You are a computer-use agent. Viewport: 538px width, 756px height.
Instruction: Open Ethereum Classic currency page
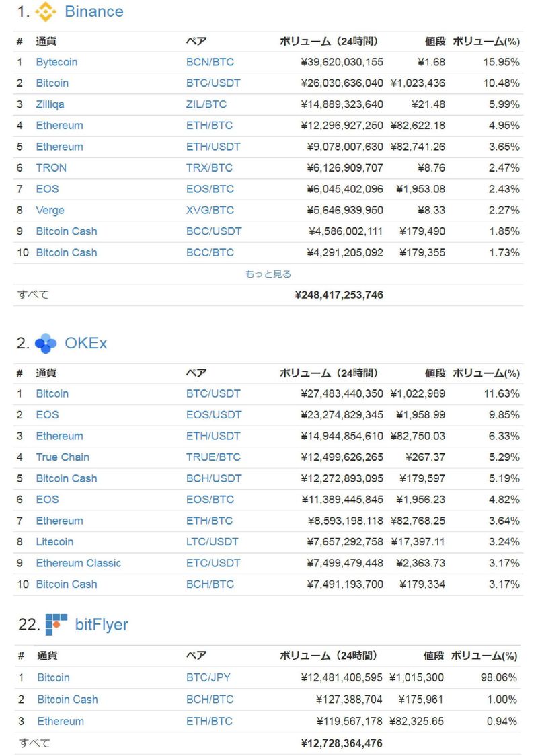click(x=79, y=563)
